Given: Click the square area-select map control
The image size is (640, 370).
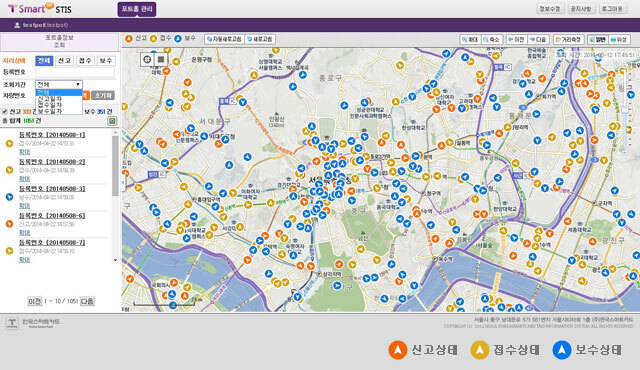Looking at the screenshot, I should click(161, 60).
